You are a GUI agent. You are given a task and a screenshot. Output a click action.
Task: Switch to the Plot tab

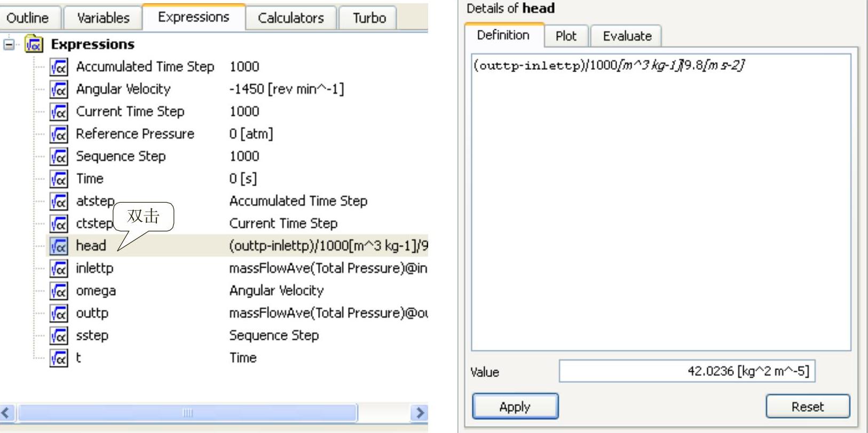(566, 36)
